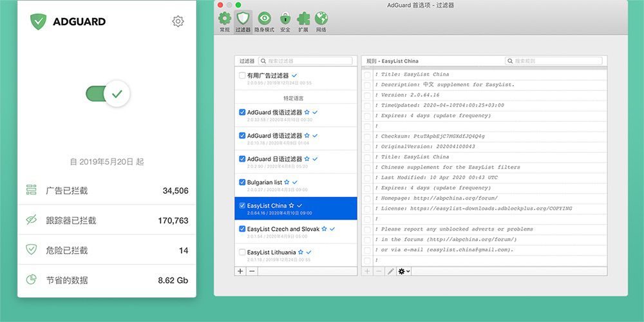Image resolution: width=644 pixels, height=322 pixels.
Task: Toggle checkbox for Version: 2.0.64.16 rule
Action: 367,95
